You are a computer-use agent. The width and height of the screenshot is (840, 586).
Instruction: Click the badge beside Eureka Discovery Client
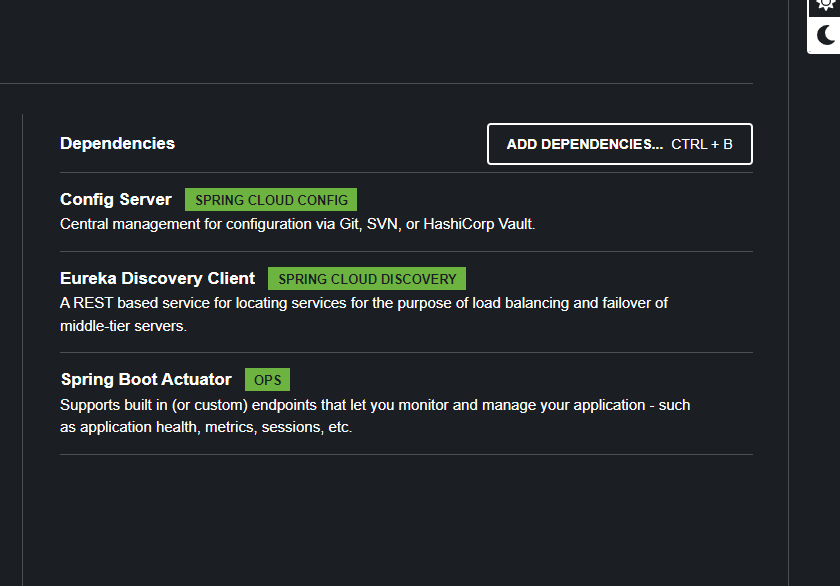coord(366,278)
